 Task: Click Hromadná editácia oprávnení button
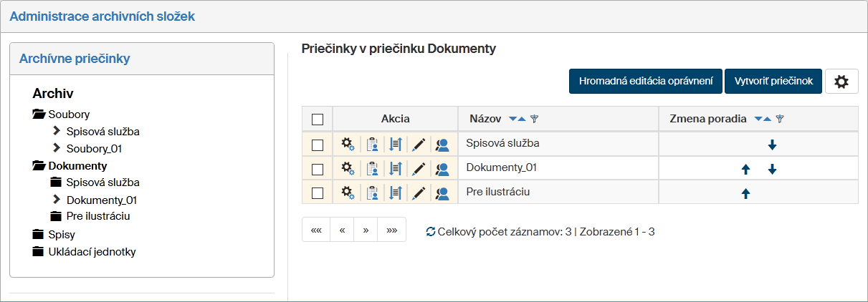[645, 82]
